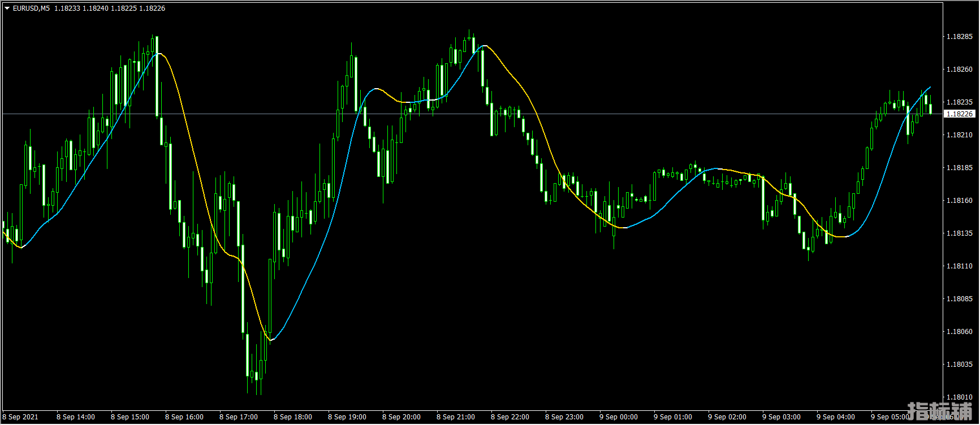Click the 1.18135 price axis label
Screen dimensions: 980x425
pyautogui.click(x=960, y=233)
